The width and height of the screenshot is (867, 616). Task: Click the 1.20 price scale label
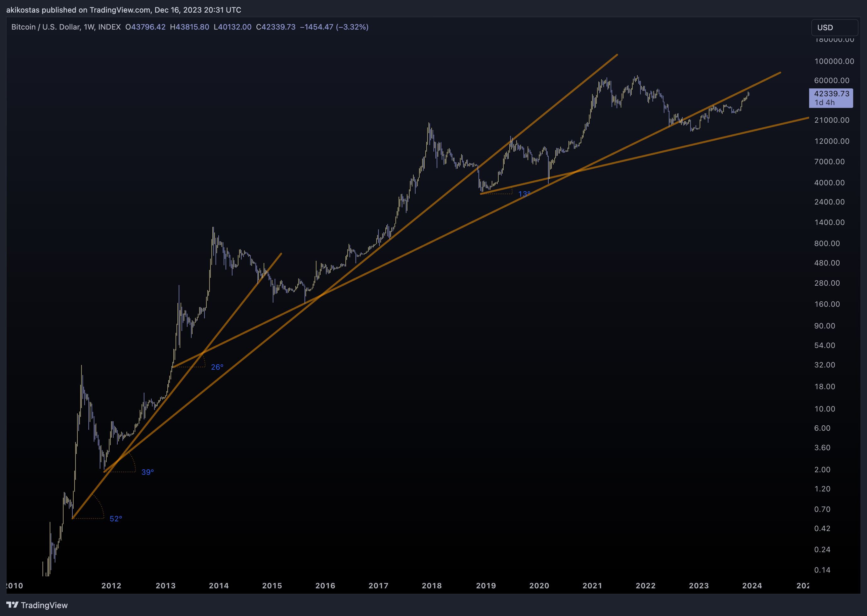(x=822, y=489)
